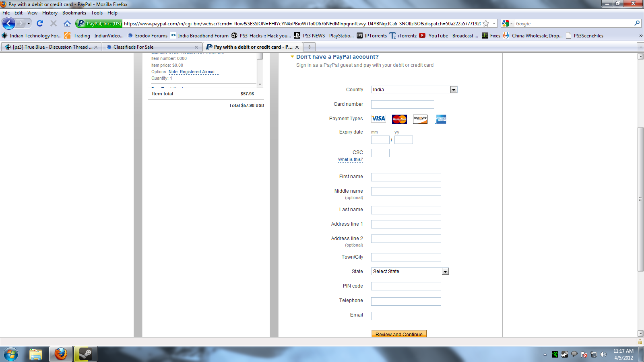Image resolution: width=644 pixels, height=362 pixels.
Task: Switch to the Classifieds For Sale tab
Action: point(152,47)
